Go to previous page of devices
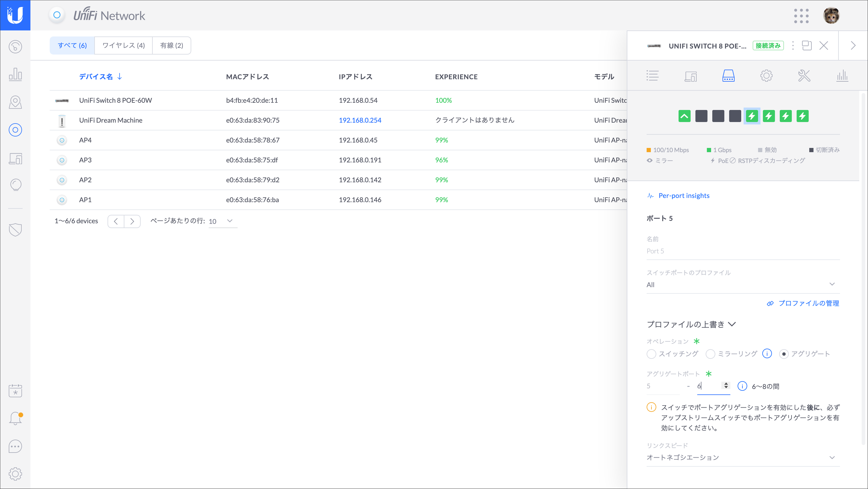This screenshot has width=868, height=489. (116, 221)
